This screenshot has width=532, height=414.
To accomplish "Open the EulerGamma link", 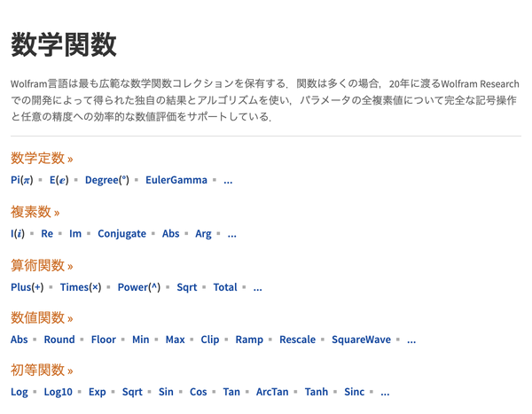I will [176, 180].
